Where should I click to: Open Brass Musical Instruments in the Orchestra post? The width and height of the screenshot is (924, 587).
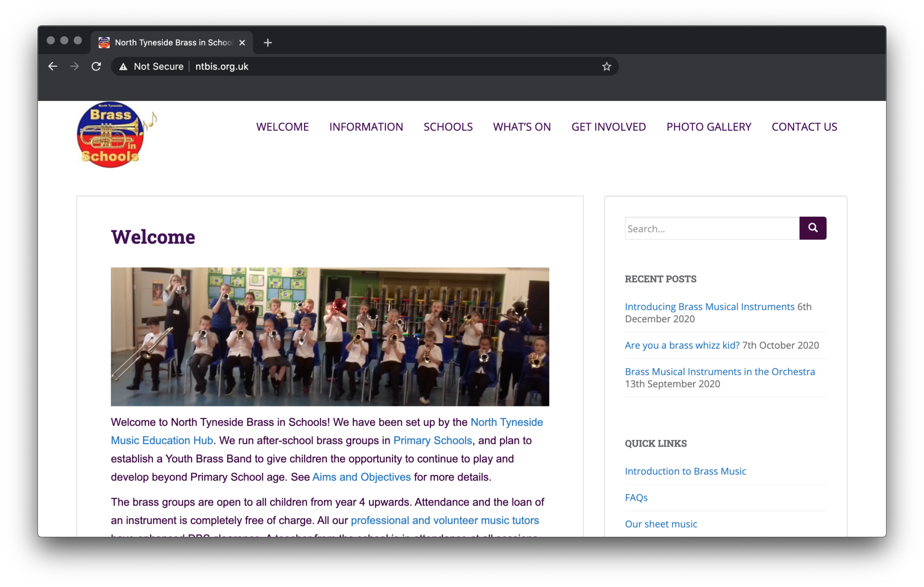[720, 372]
